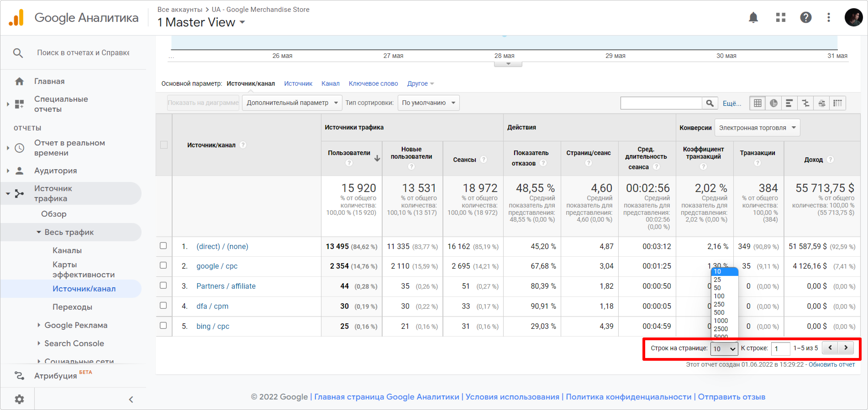Open the notifications bell icon

click(753, 18)
